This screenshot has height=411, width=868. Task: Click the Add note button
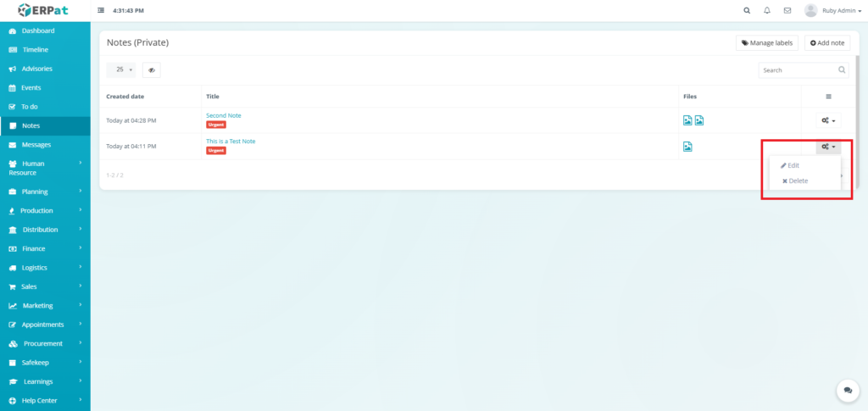click(827, 42)
